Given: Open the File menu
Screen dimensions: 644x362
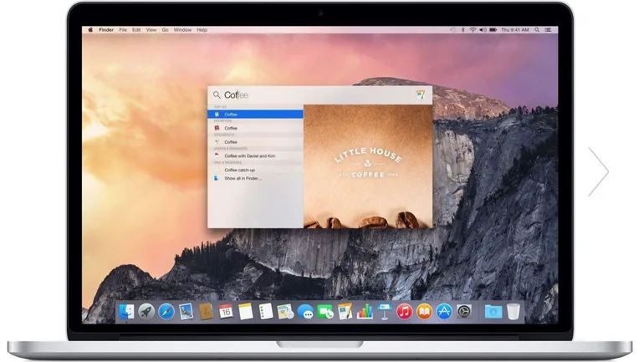Looking at the screenshot, I should [x=123, y=30].
